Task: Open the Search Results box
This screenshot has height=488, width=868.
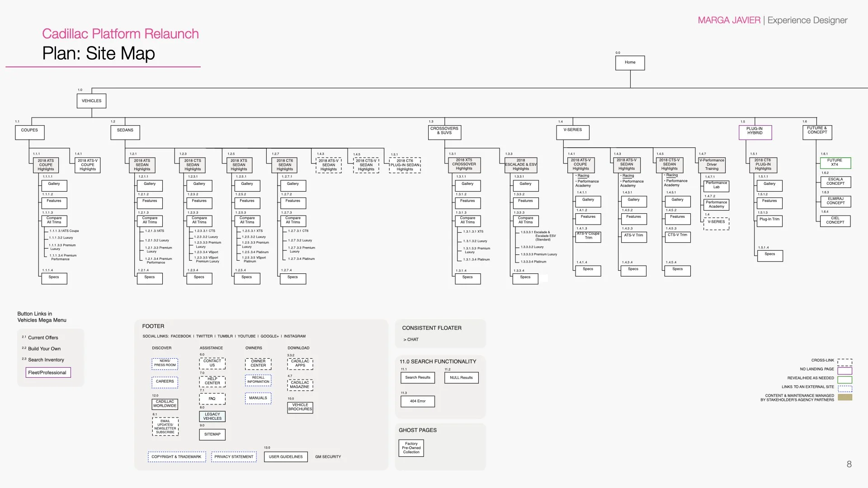Action: [x=417, y=378]
